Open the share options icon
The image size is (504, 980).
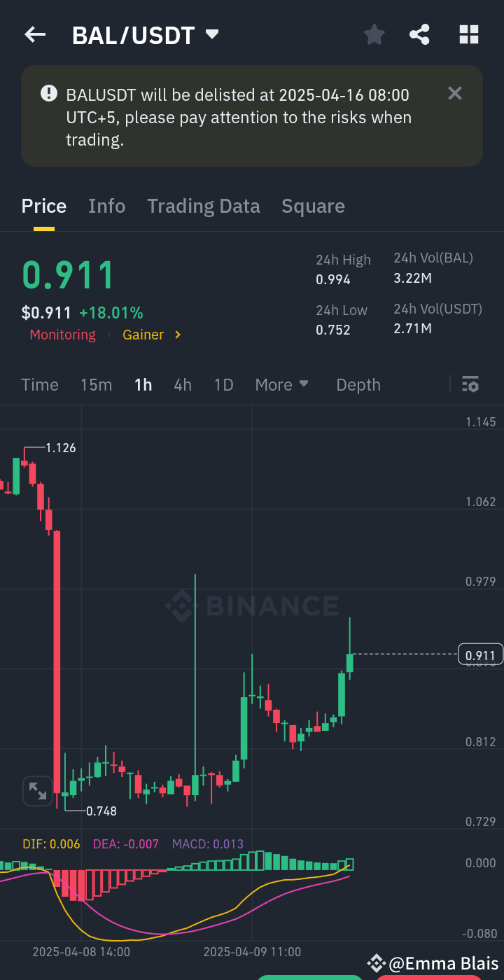419,34
